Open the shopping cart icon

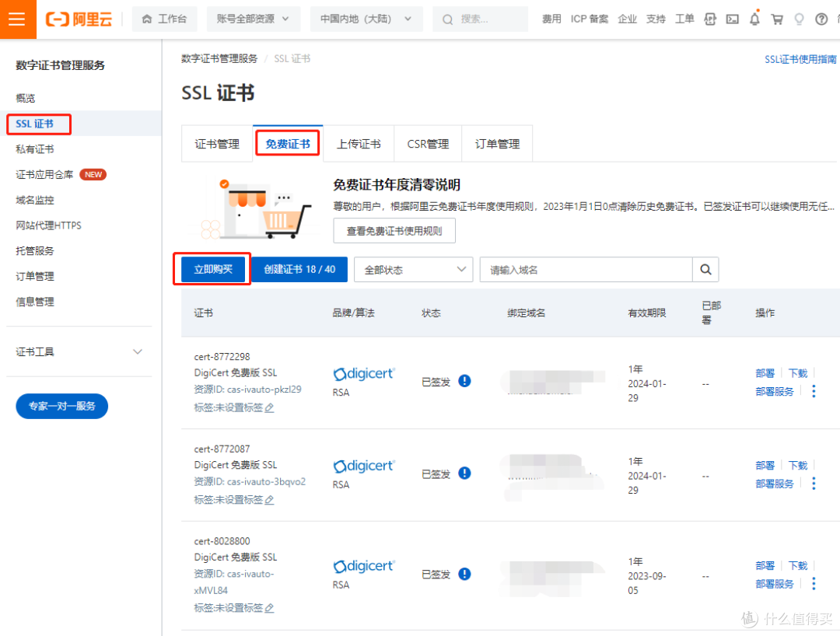pos(777,19)
